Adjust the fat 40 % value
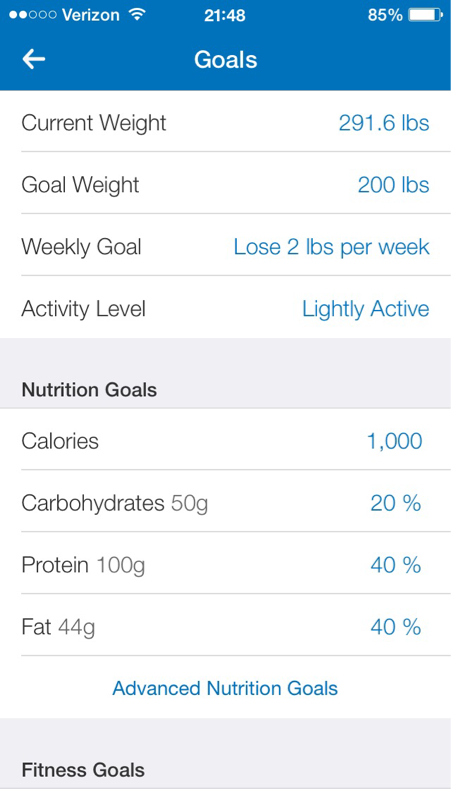Image resolution: width=451 pixels, height=800 pixels. [x=395, y=627]
